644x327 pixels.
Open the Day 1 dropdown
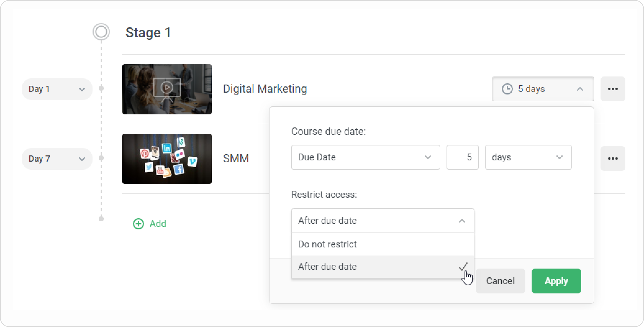(x=57, y=89)
